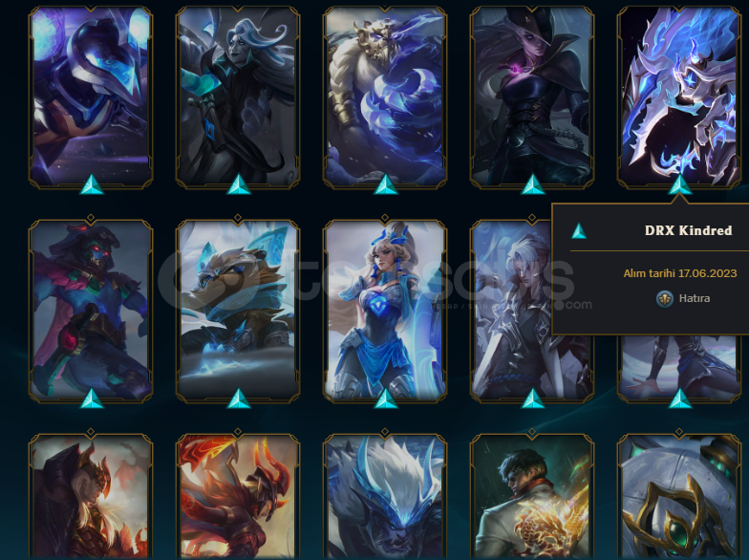This screenshot has width=749, height=560.
Task: Click the Hatıra crest icon in tooltip
Action: tap(665, 298)
